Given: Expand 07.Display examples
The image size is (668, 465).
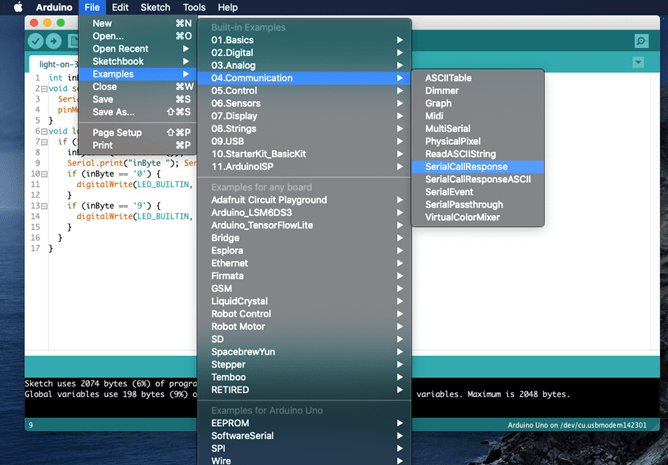Looking at the screenshot, I should [x=304, y=116].
